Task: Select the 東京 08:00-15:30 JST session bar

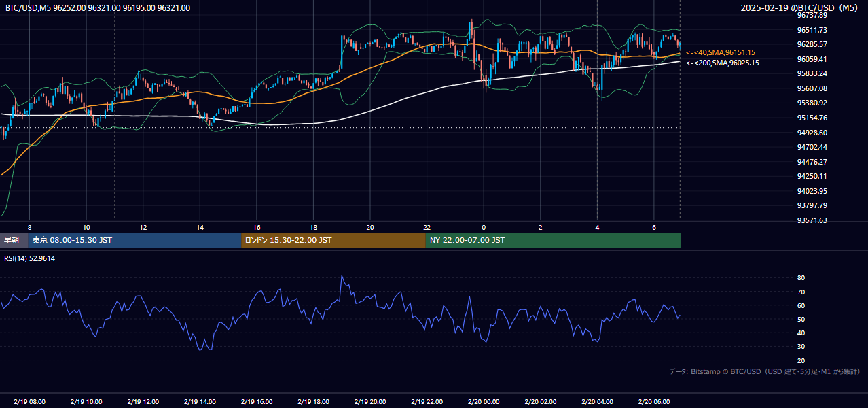Action: click(135, 240)
